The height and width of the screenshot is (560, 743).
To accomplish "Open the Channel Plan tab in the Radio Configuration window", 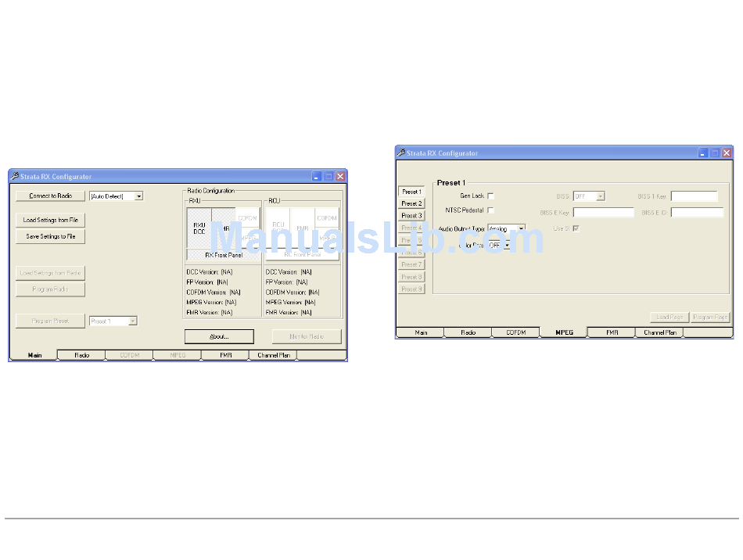I will (x=274, y=355).
